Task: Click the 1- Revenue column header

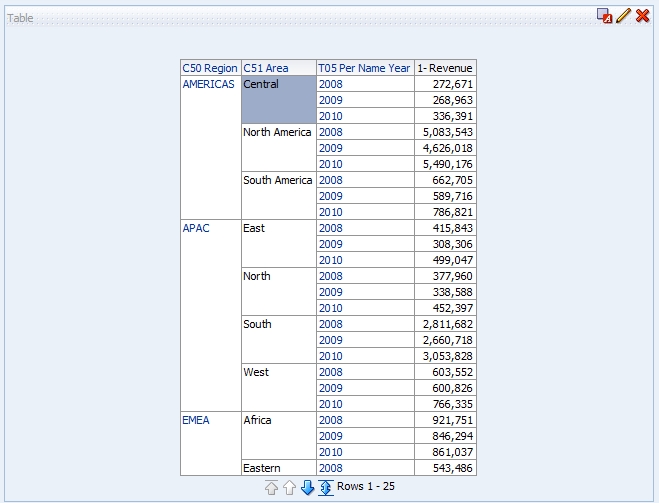Action: 445,68
